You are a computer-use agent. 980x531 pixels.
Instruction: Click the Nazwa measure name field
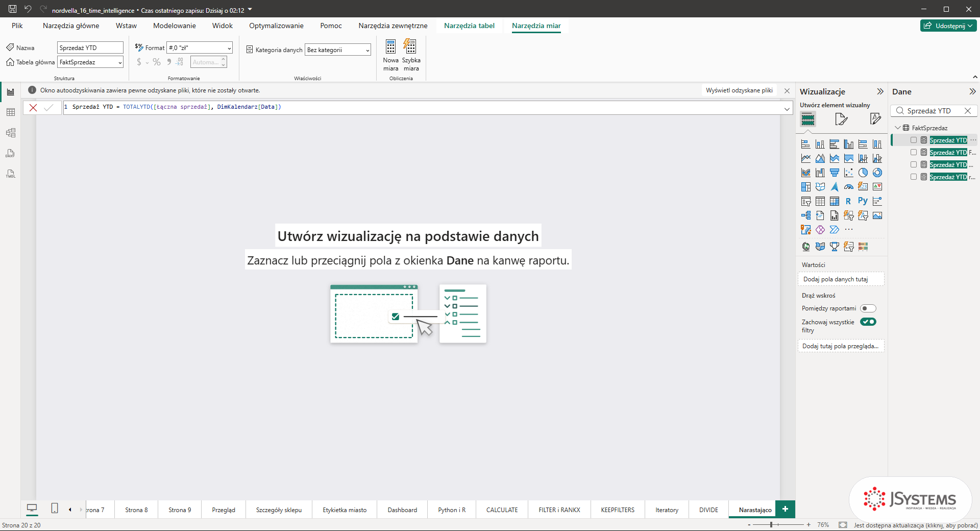click(90, 47)
